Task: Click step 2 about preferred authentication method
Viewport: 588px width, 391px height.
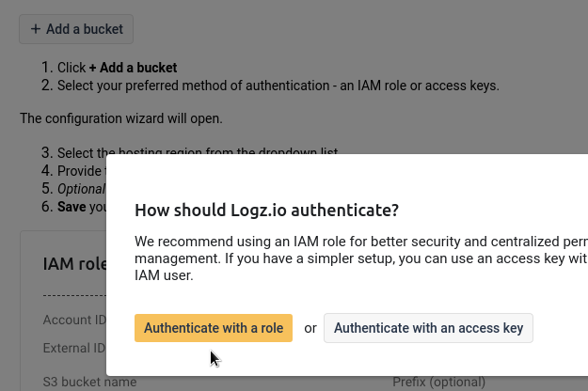Action: tap(278, 86)
